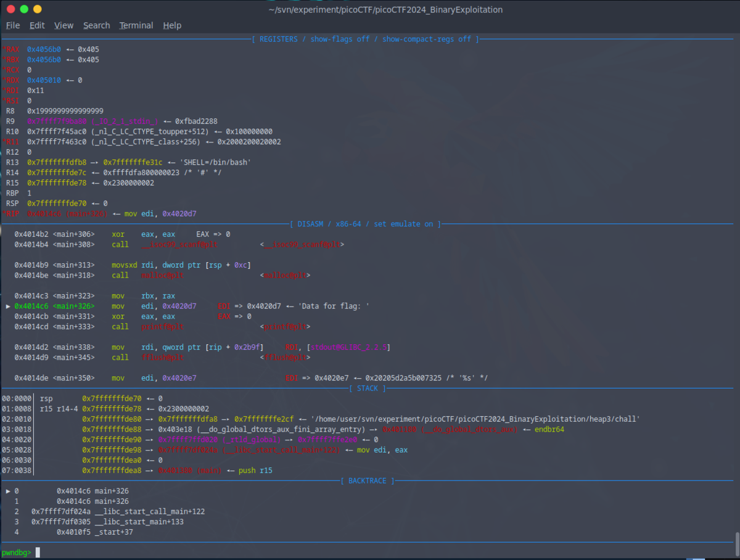740x560 pixels.
Task: Click __do_global_dtors_aux_fini_array_entry in stack
Action: point(282,429)
